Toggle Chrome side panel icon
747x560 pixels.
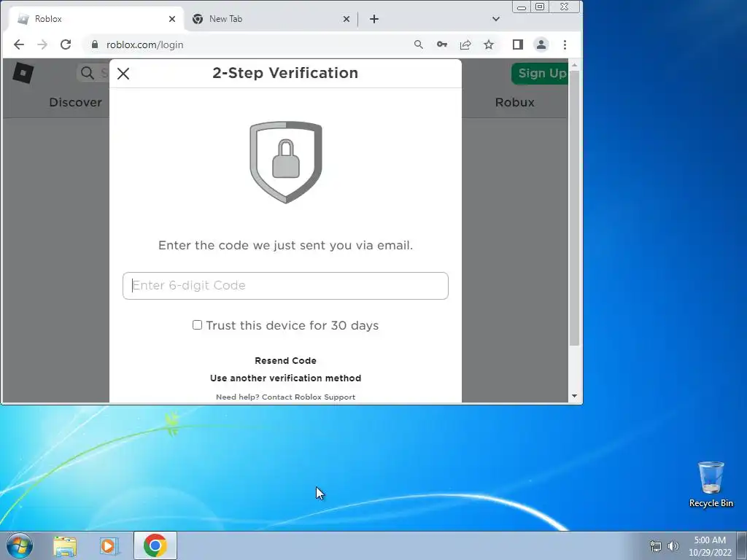pos(518,44)
